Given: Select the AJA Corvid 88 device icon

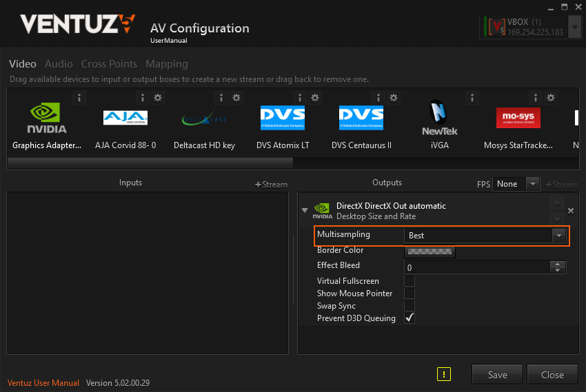Looking at the screenshot, I should [x=125, y=118].
